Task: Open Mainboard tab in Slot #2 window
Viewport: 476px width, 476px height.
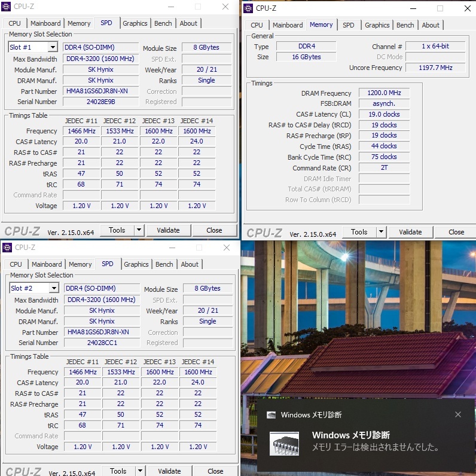Action: (x=47, y=264)
